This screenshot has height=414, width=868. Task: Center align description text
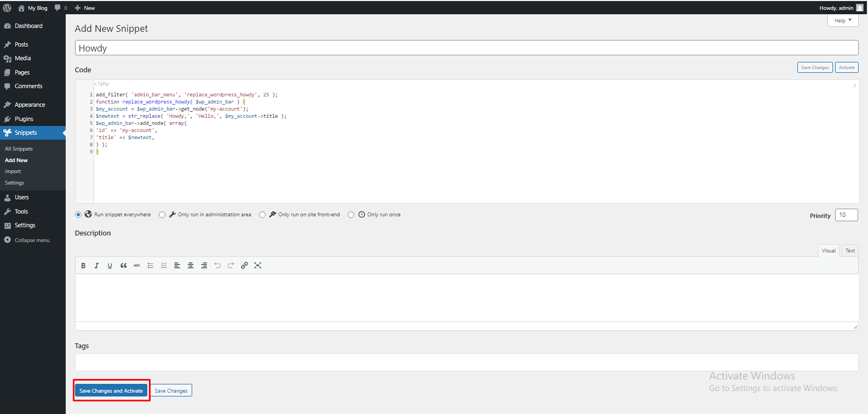tap(191, 266)
